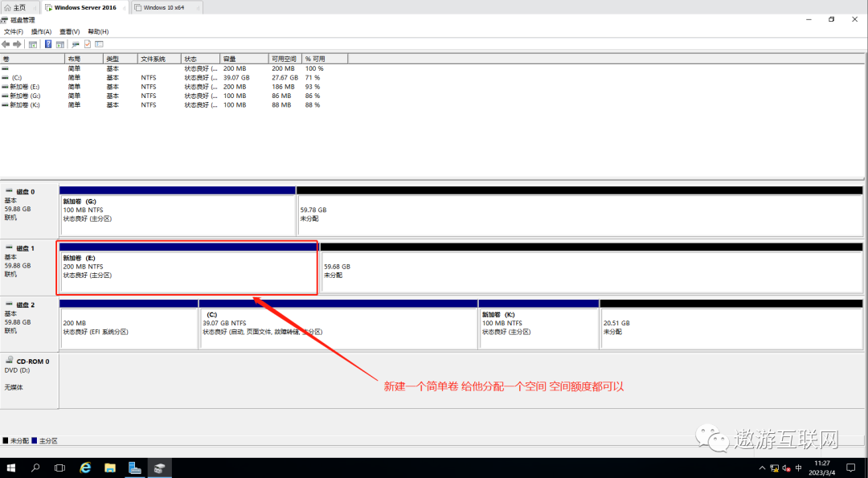This screenshot has height=478, width=868.
Task: Click the Forward arrow in the toolbar
Action: click(17, 44)
